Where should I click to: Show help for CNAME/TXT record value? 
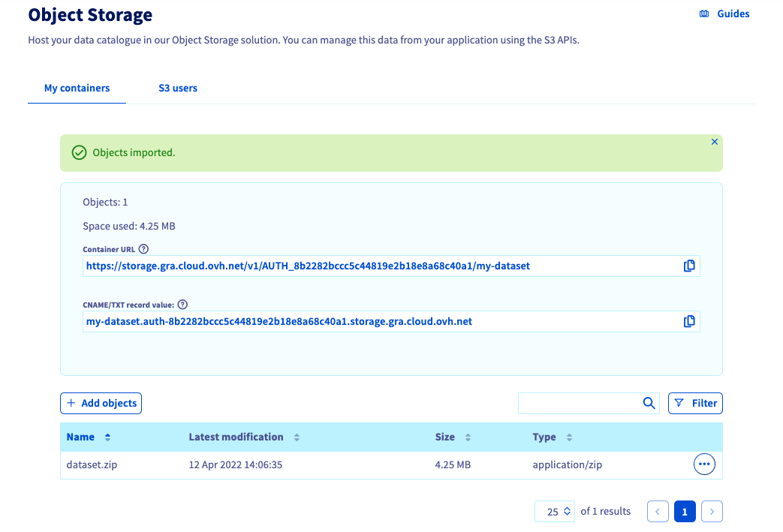(182, 305)
